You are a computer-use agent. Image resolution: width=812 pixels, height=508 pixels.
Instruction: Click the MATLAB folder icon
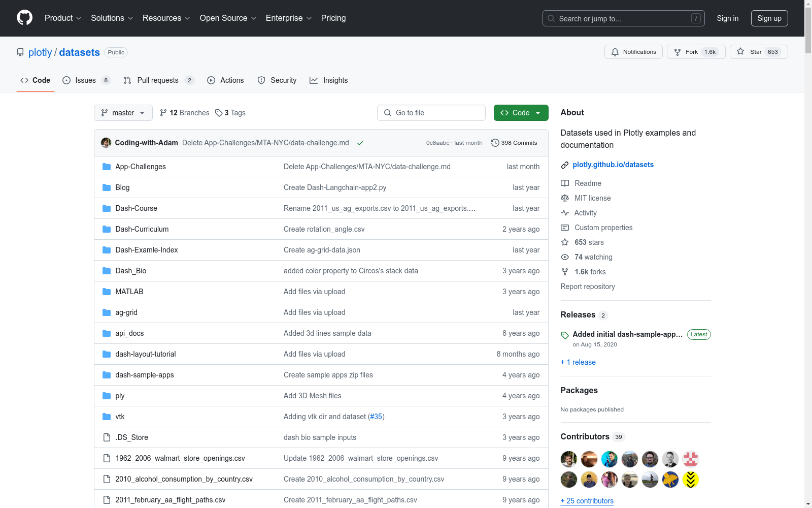pos(107,292)
